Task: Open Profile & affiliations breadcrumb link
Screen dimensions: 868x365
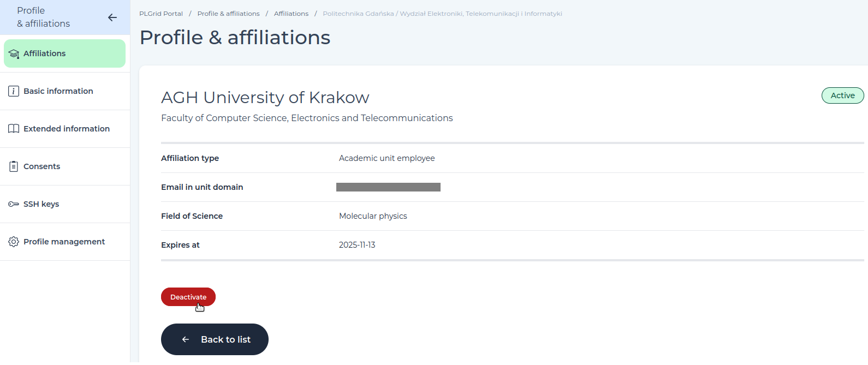Action: click(228, 14)
